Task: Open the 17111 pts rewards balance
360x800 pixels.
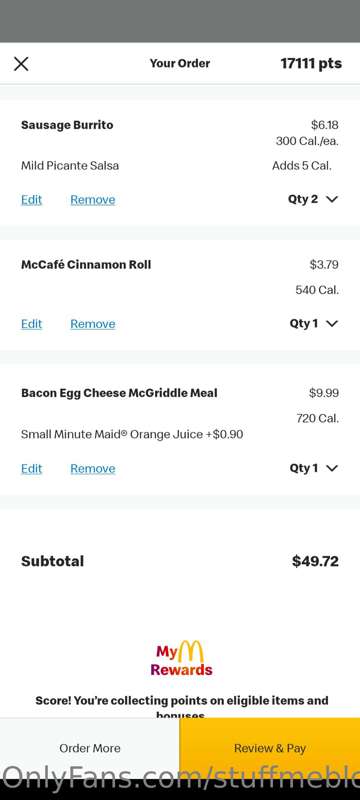Action: (x=311, y=64)
